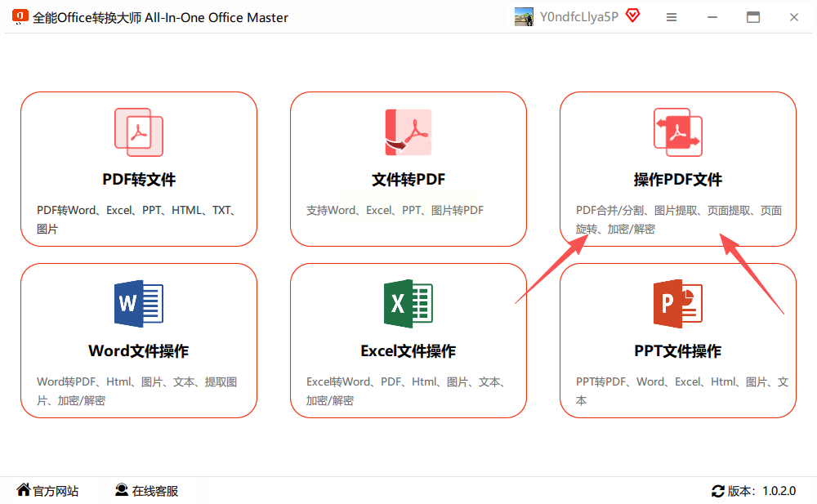Select the Word文件操作 title
Screen dimensions: 817x504
[139, 350]
